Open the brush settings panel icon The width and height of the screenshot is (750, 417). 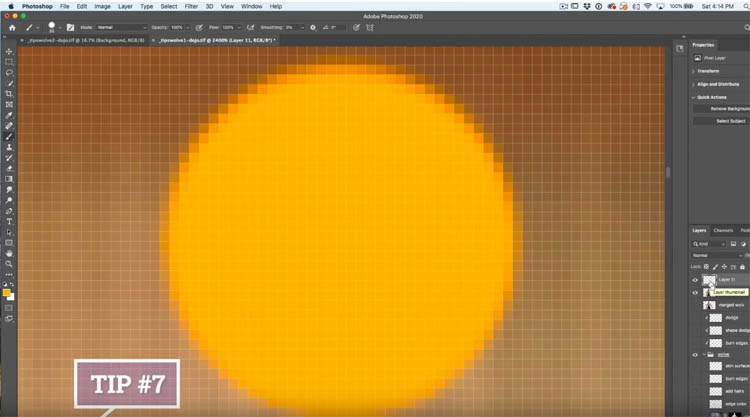(70, 28)
